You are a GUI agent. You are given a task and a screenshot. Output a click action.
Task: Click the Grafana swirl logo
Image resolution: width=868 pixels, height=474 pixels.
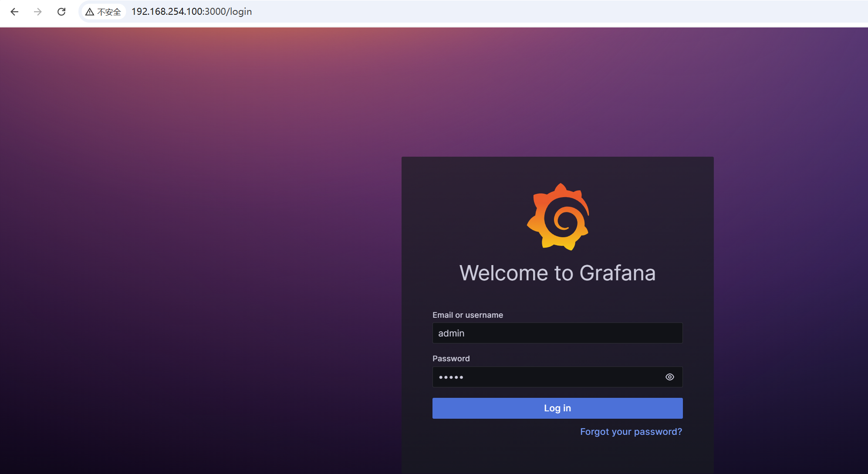tap(558, 217)
